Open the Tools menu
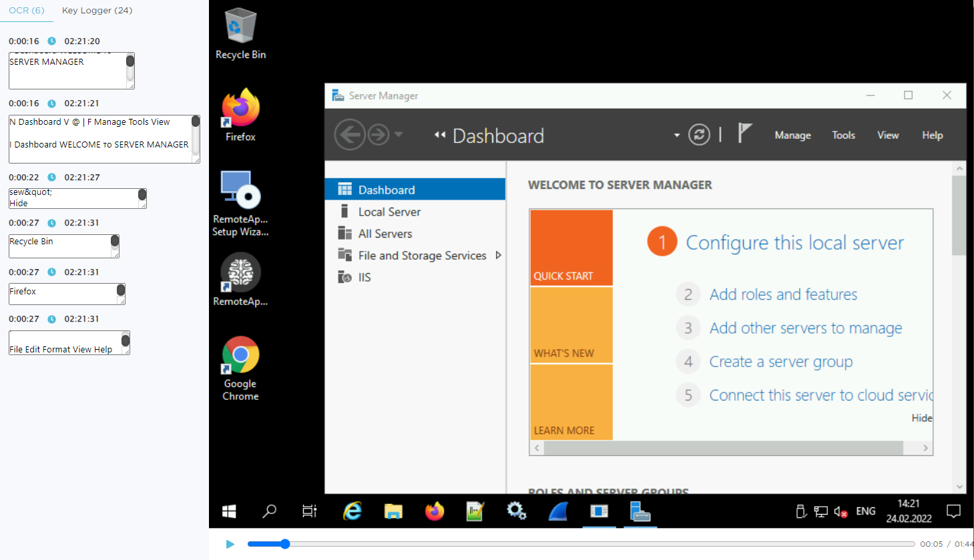The width and height of the screenshot is (974, 560). 844,135
